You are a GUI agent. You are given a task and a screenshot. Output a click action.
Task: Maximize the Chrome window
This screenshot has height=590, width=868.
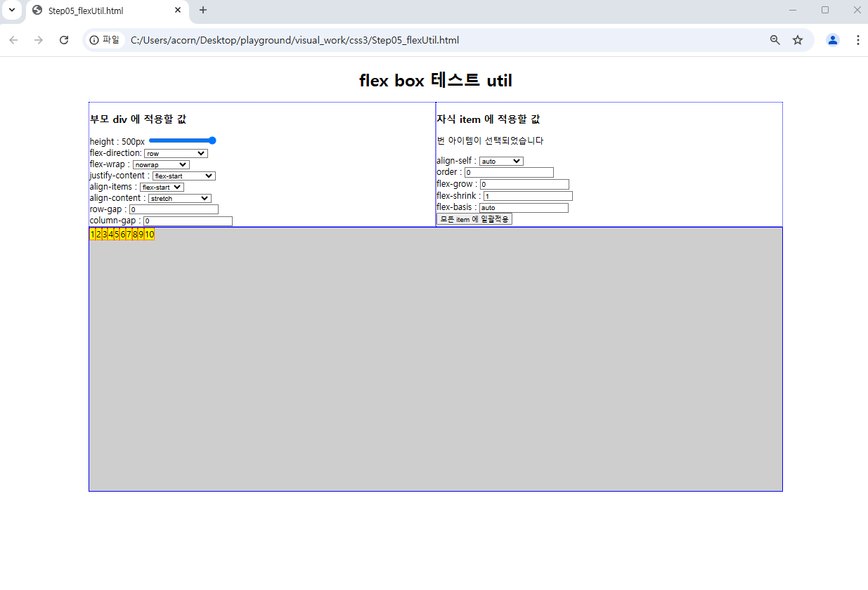click(x=825, y=10)
